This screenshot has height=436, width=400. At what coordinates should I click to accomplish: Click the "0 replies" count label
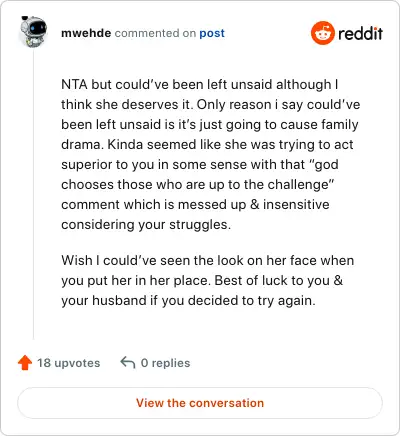(165, 363)
